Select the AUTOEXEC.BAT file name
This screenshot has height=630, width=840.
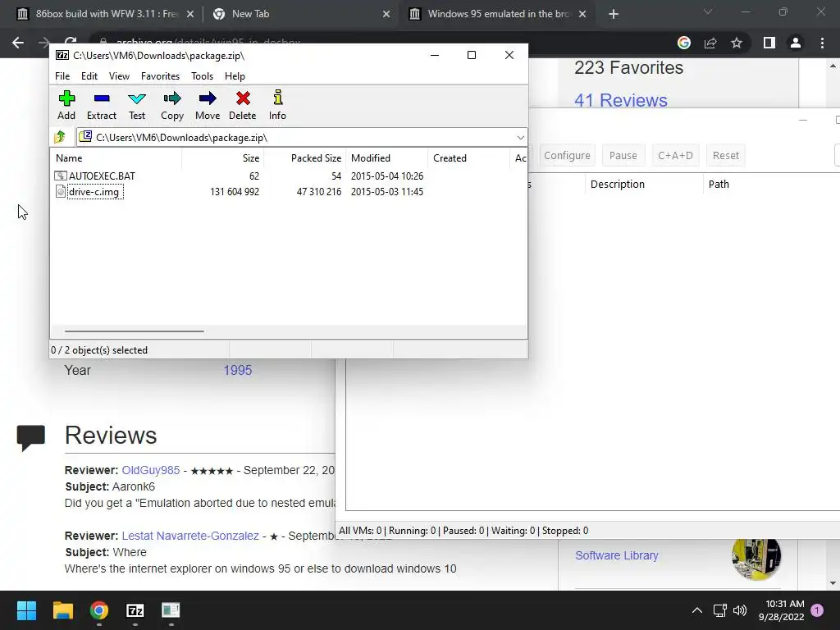pyautogui.click(x=102, y=176)
